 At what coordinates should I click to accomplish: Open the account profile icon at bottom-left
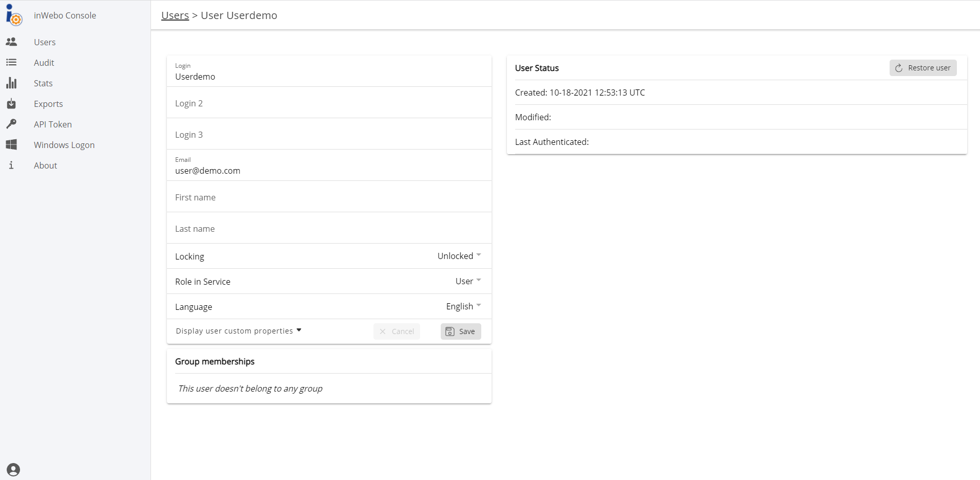[x=13, y=469]
